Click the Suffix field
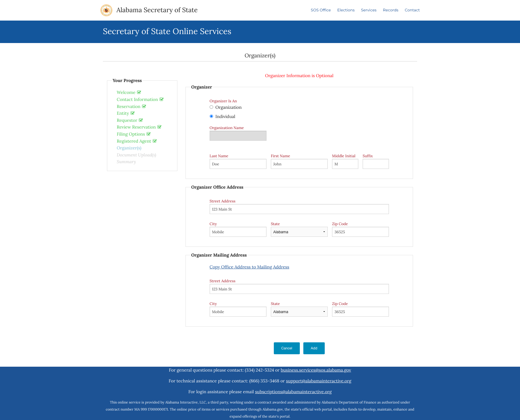The height and width of the screenshot is (420, 520). 376,164
